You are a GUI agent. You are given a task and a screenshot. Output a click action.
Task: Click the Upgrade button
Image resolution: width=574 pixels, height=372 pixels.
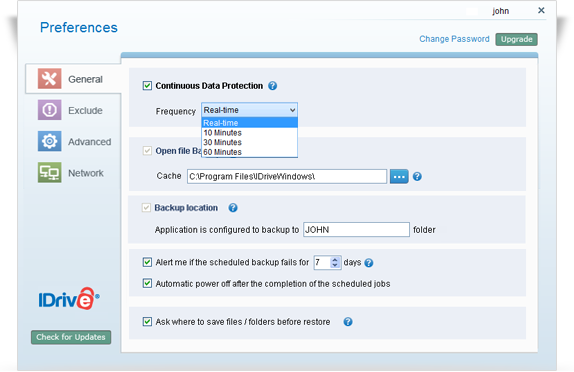click(517, 39)
